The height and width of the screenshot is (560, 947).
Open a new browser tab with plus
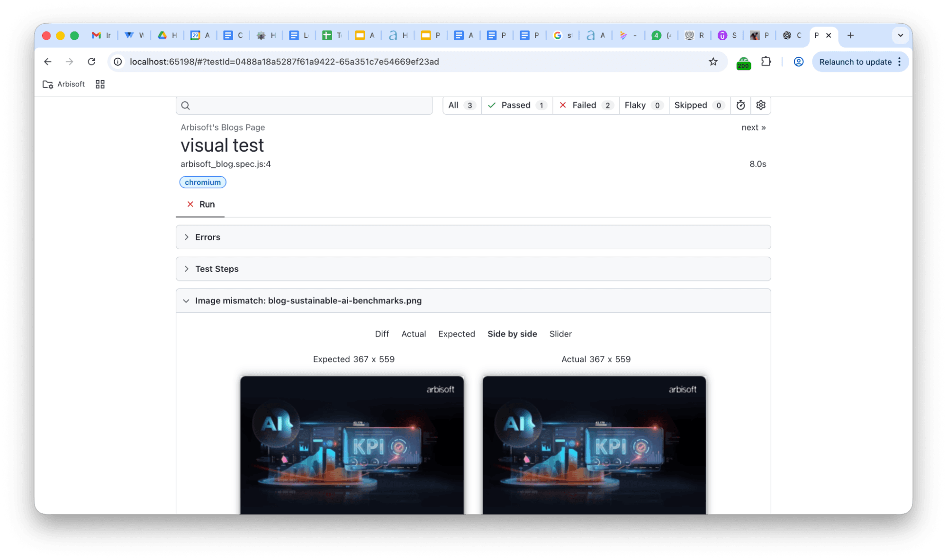(x=850, y=36)
